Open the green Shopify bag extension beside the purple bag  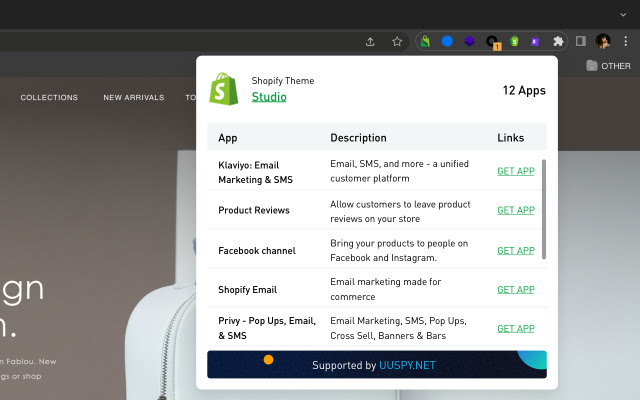pyautogui.click(x=514, y=41)
